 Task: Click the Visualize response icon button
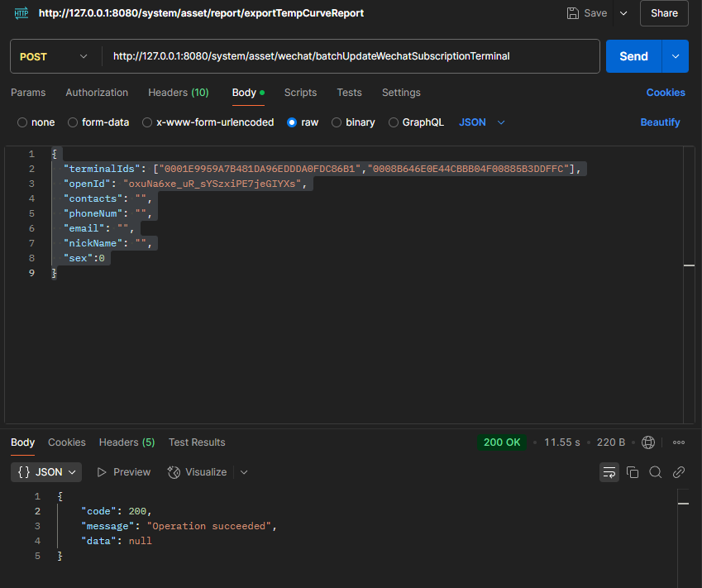pyautogui.click(x=197, y=472)
